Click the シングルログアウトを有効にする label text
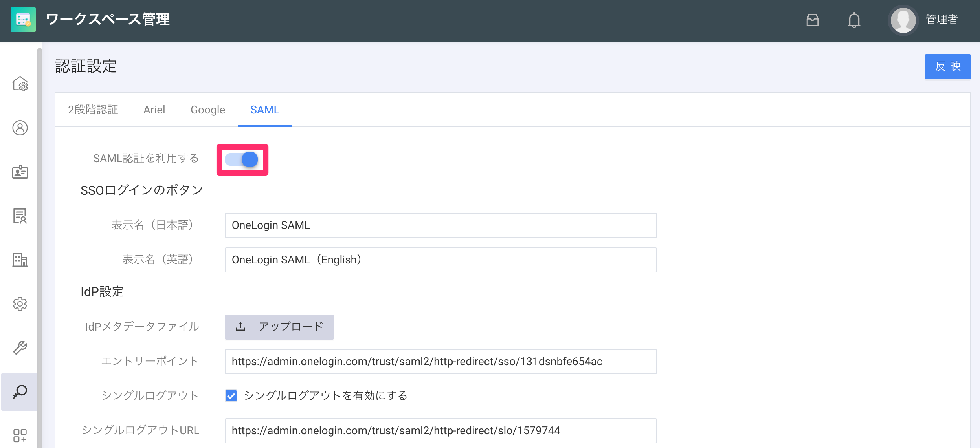 click(326, 395)
